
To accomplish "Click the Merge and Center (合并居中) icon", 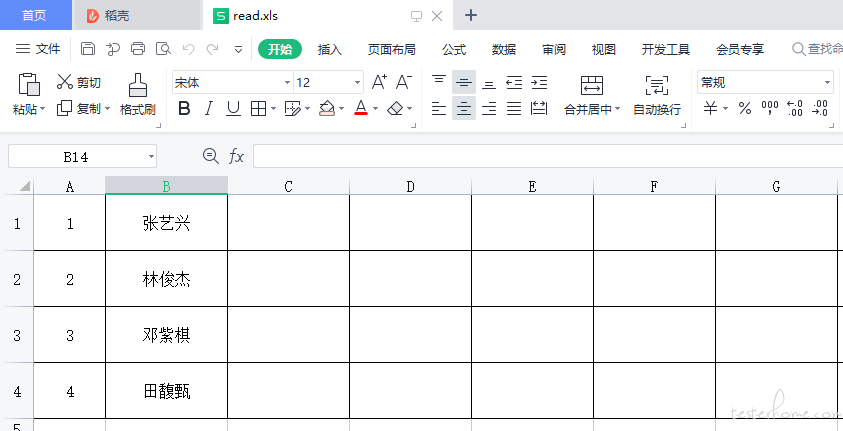I will pos(591,85).
